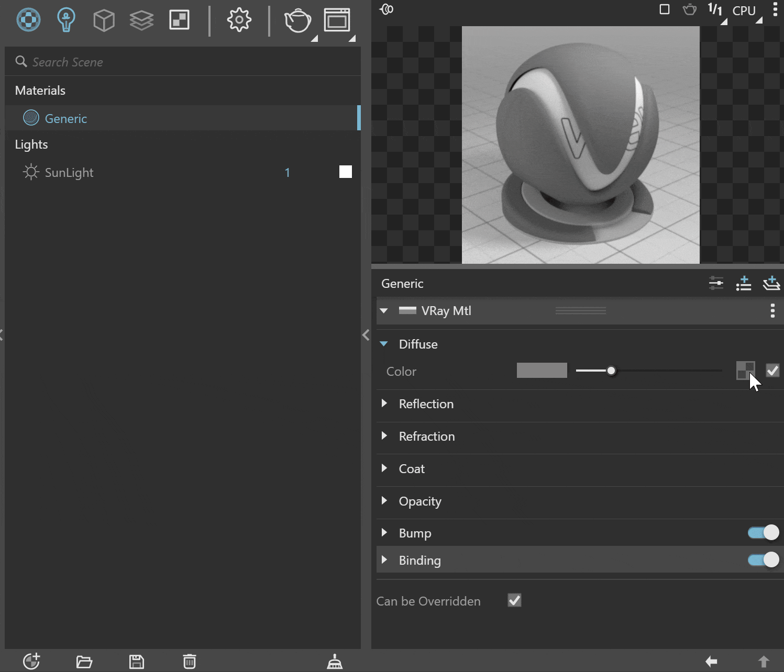Collapse the Diffuse section
This screenshot has width=784, height=672.
point(384,344)
